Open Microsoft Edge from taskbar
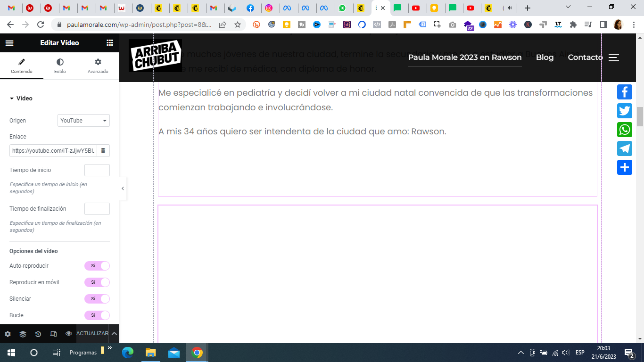 128,353
